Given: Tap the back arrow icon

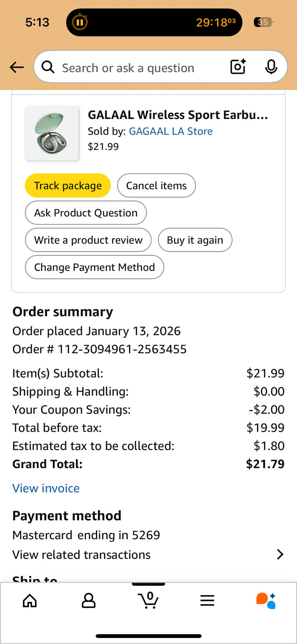Looking at the screenshot, I should [17, 67].
